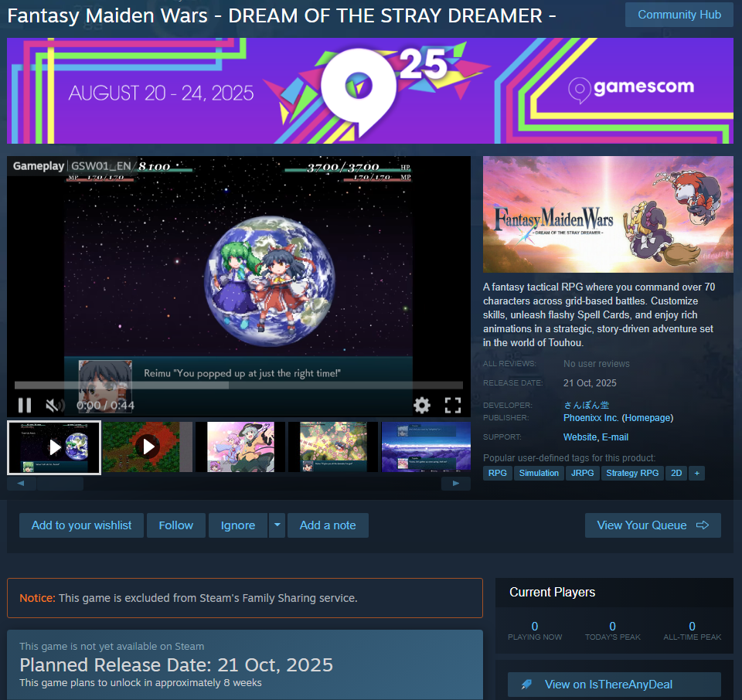The image size is (742, 700).
Task: Click 'No user reviews' text
Action: pos(596,364)
